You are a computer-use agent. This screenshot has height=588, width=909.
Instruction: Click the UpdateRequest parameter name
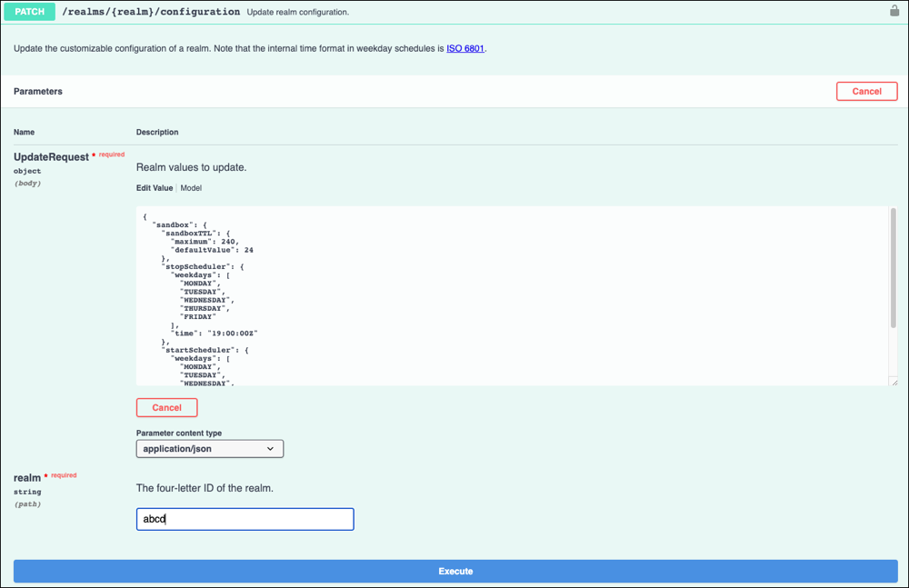(51, 157)
